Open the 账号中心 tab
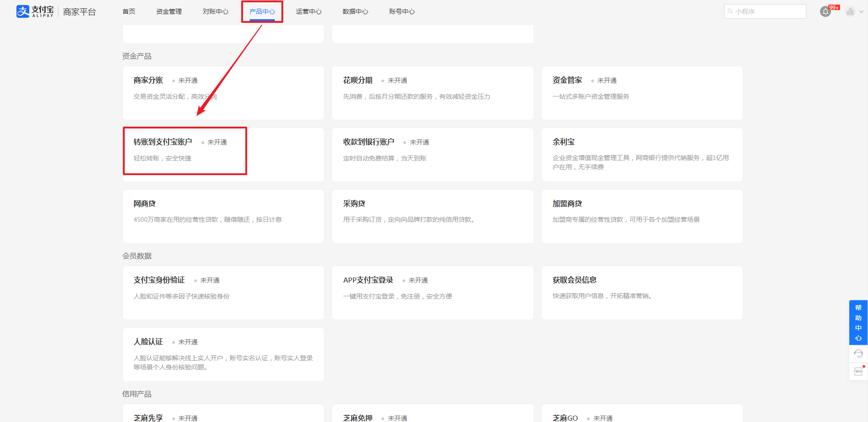868x422 pixels. (x=402, y=11)
